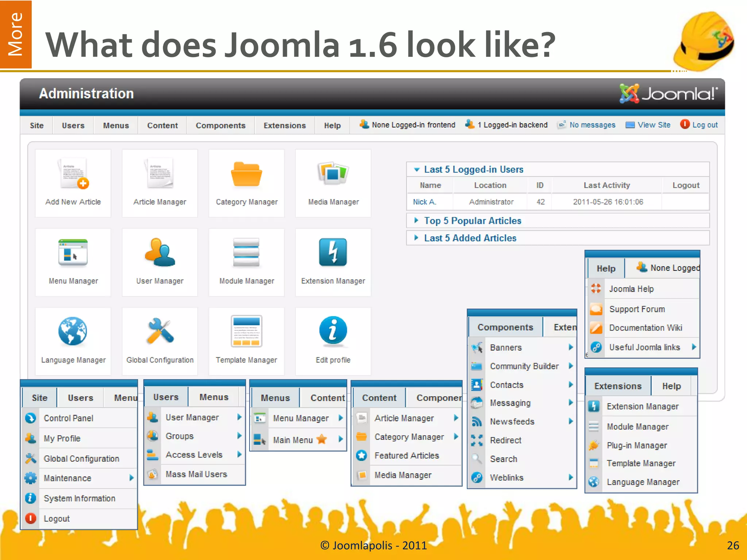
Task: Open the Extension Manager lightning icon
Action: click(333, 252)
